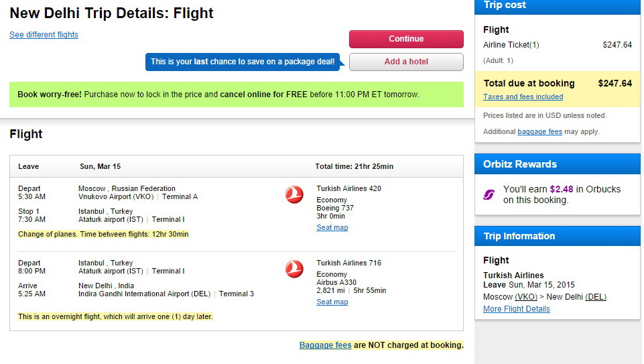Viewport: 644px width, 364px height.
Task: Open Seat map for Turkish Airlines 420
Action: click(332, 228)
